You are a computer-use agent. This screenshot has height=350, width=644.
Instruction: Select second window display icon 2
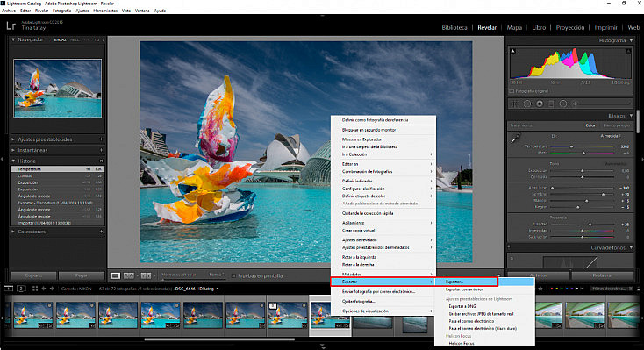(x=21, y=289)
